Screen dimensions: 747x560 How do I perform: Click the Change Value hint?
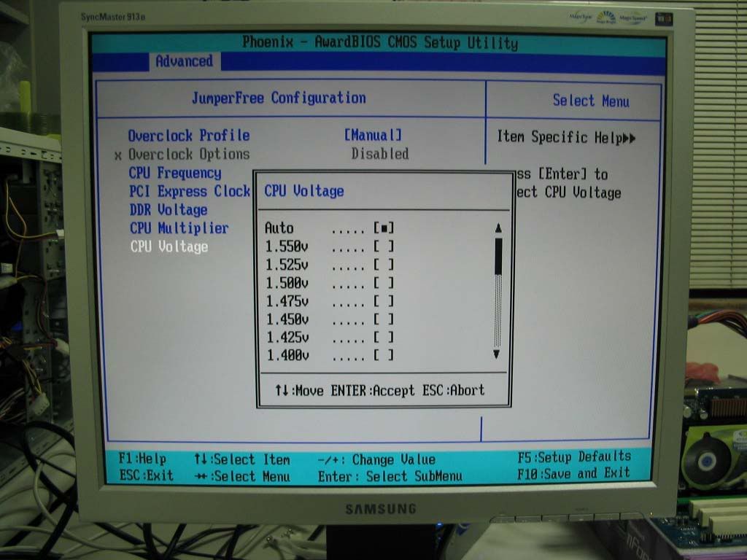click(x=376, y=459)
